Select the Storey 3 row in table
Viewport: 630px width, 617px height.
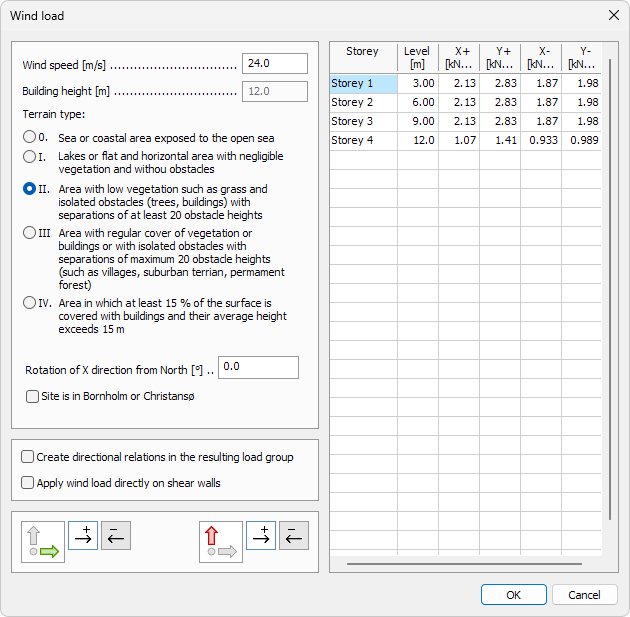click(364, 121)
